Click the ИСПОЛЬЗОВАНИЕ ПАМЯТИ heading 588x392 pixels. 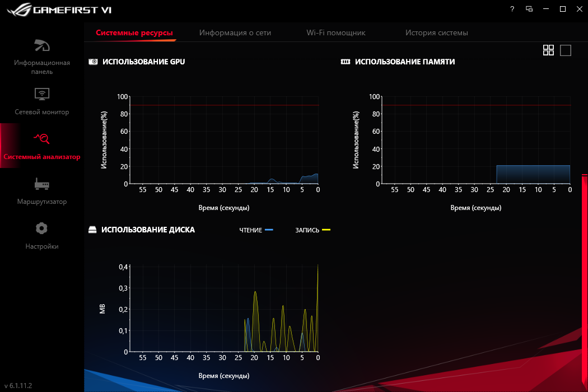coord(405,62)
